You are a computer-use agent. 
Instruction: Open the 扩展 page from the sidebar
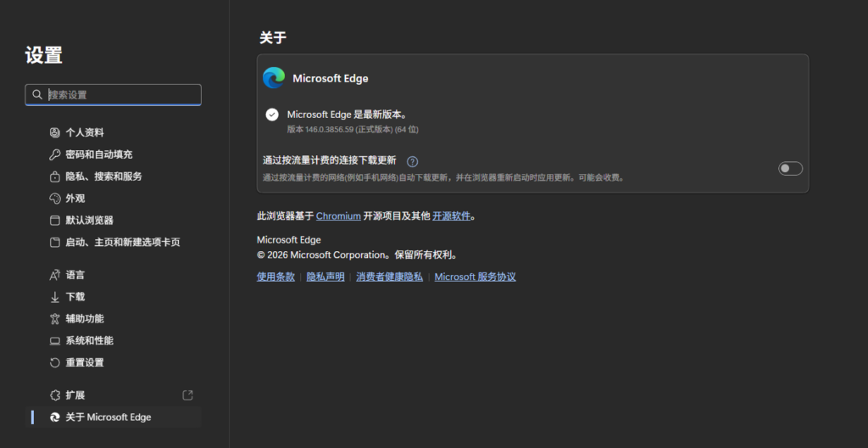[114, 395]
